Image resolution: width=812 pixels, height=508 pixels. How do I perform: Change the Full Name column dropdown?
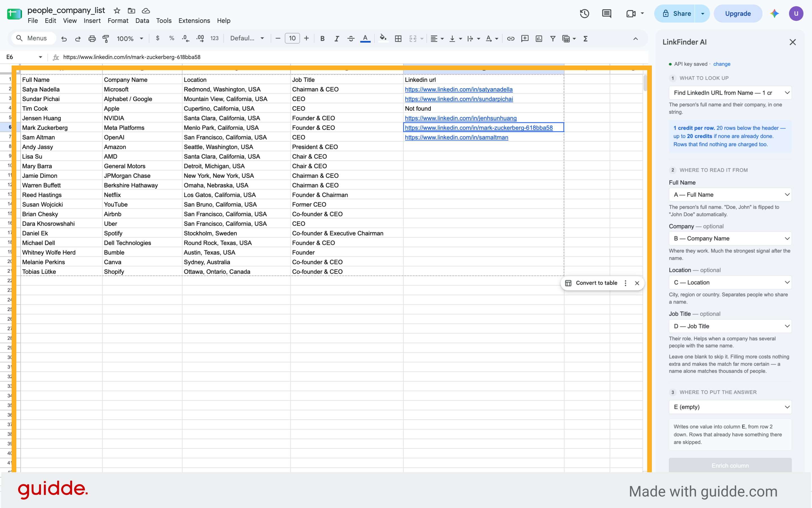click(730, 195)
